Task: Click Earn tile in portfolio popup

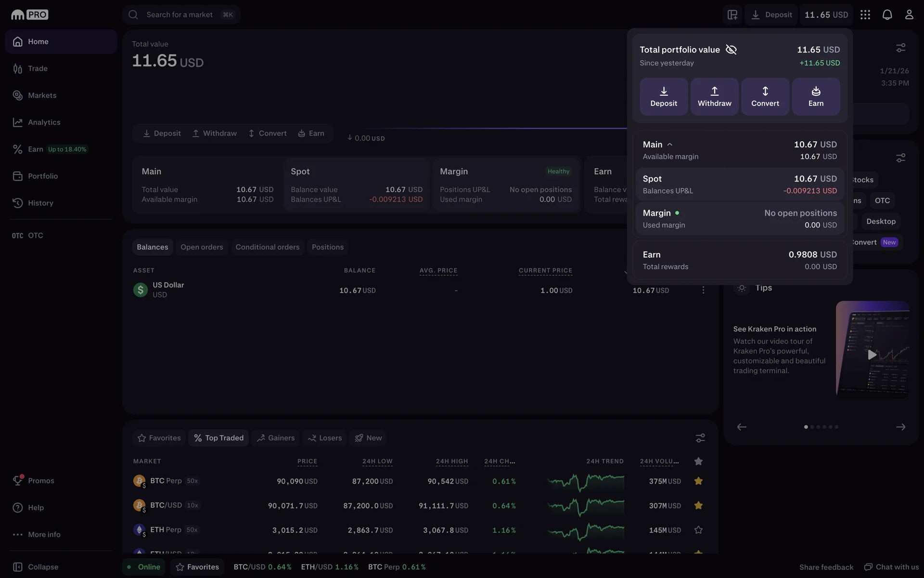Action: tap(816, 96)
